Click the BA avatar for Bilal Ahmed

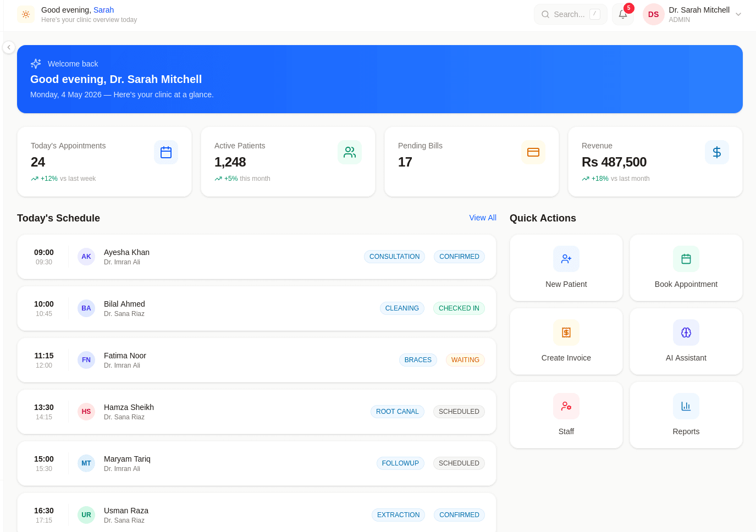click(86, 308)
